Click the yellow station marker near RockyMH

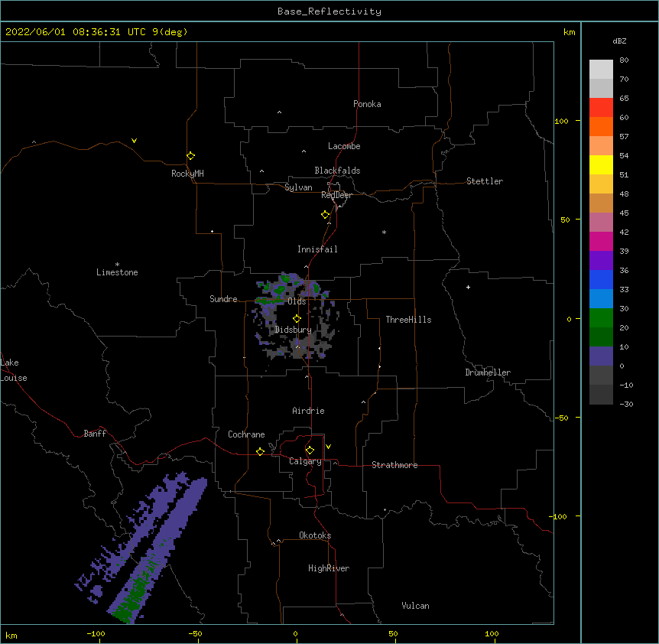point(190,155)
